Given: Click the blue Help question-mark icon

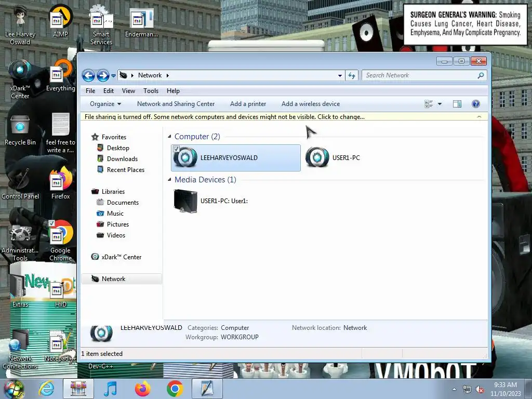Looking at the screenshot, I should (476, 104).
